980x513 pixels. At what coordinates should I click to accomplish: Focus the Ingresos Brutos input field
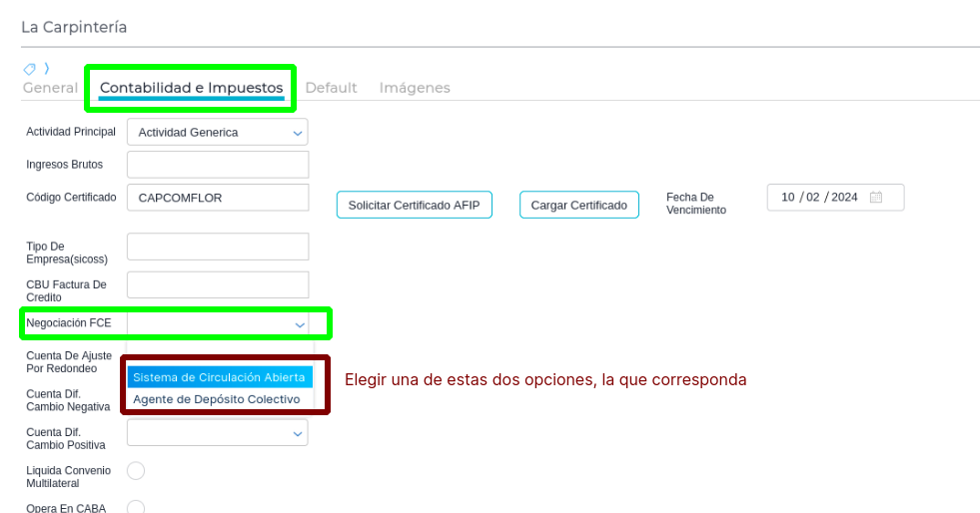coord(218,165)
